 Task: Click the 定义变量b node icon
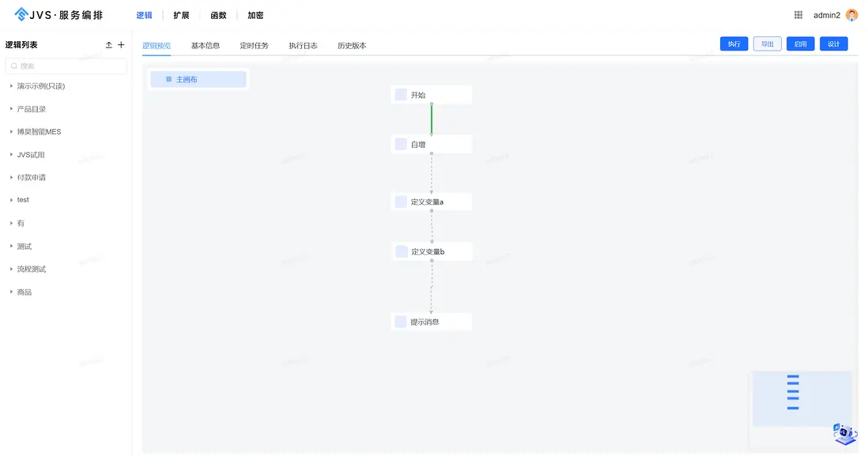pos(400,251)
